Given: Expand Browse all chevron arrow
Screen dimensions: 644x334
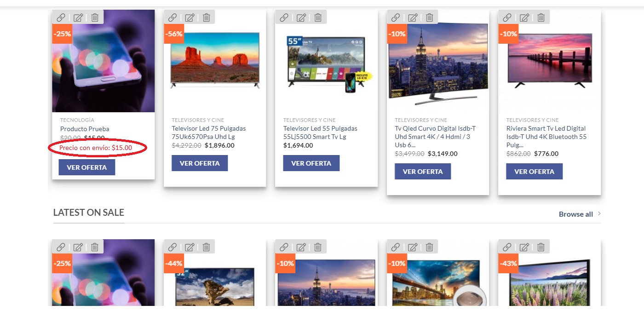Looking at the screenshot, I should 599,213.
